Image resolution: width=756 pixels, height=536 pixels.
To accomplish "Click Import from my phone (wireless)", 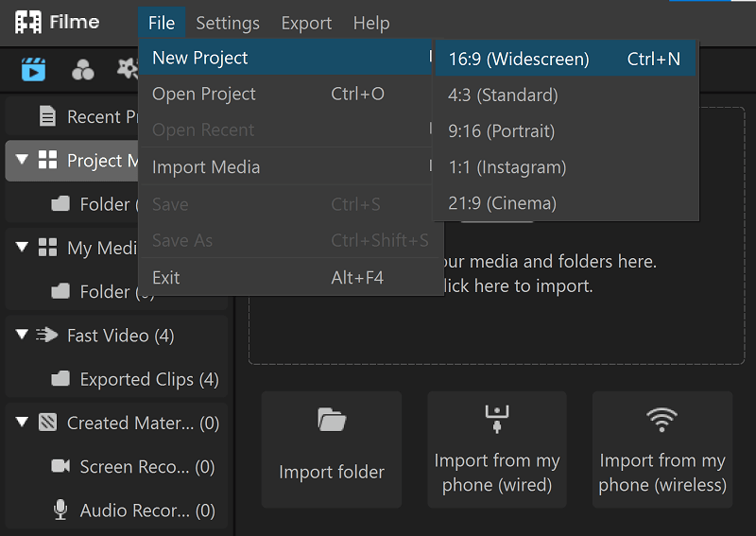I will pyautogui.click(x=662, y=450).
